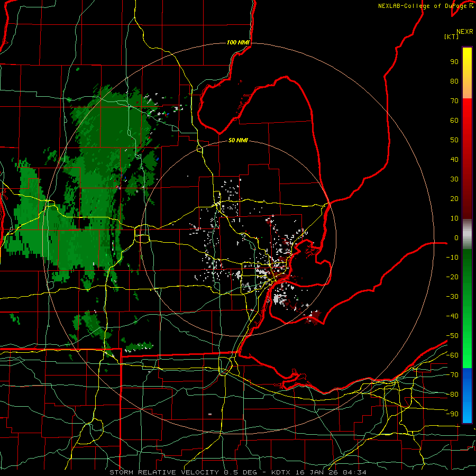Select the "-10" value on the velocity scale
Image resolution: width=476 pixels, height=476 pixels.
452,258
